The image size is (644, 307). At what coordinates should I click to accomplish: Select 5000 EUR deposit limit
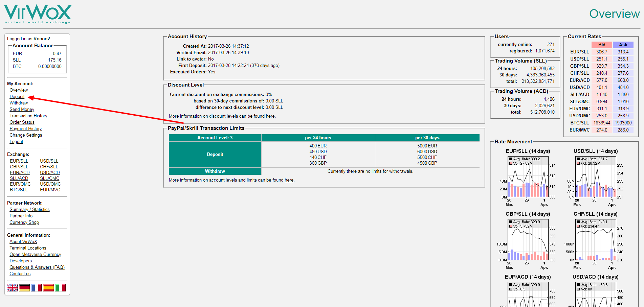(x=427, y=146)
